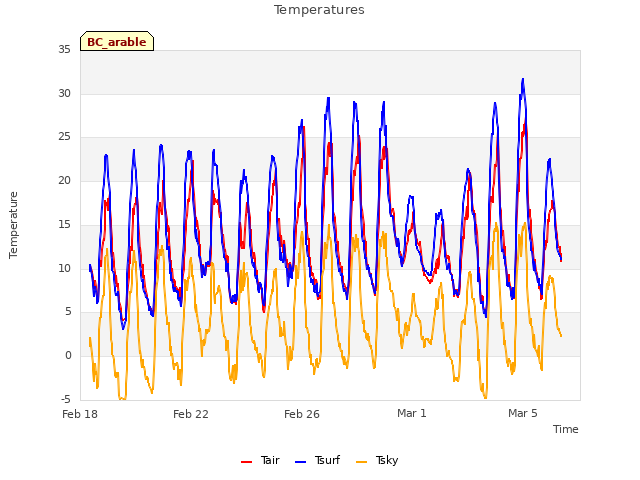The image size is (640, 480).
Task: Click the highest Tsurf peak near Mar 5
Action: click(523, 80)
